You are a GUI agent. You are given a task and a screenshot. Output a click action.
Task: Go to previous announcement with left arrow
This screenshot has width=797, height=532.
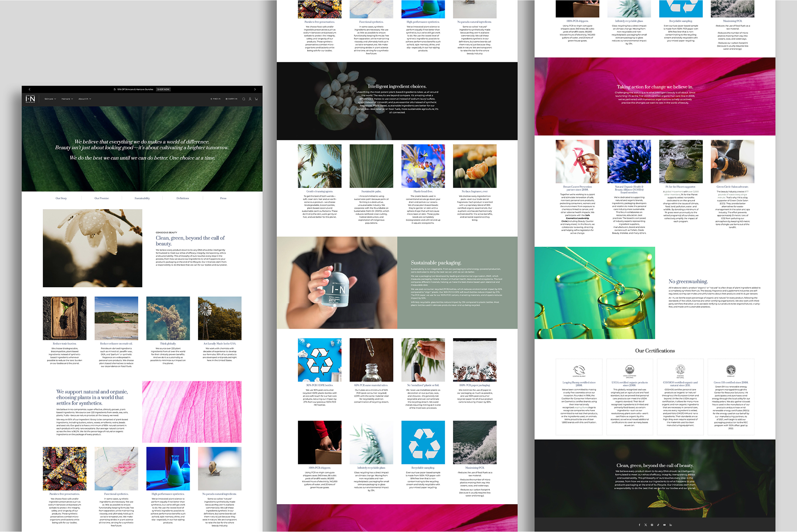[29, 89]
